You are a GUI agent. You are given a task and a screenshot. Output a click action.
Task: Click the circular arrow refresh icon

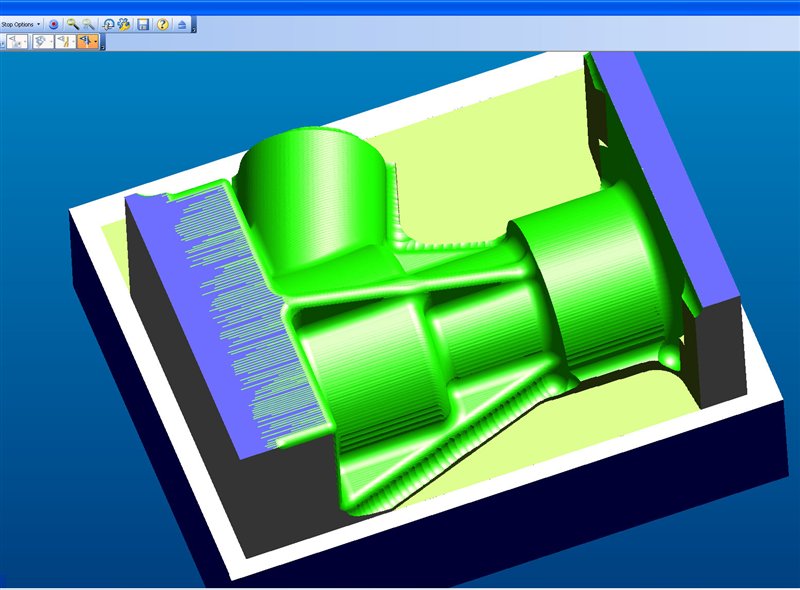pos(108,23)
